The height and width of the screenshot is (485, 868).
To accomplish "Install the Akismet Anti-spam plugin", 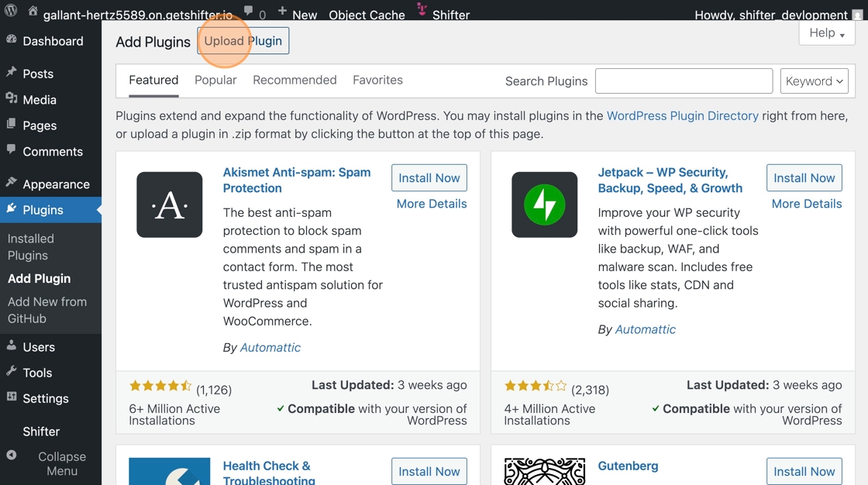I will point(429,177).
